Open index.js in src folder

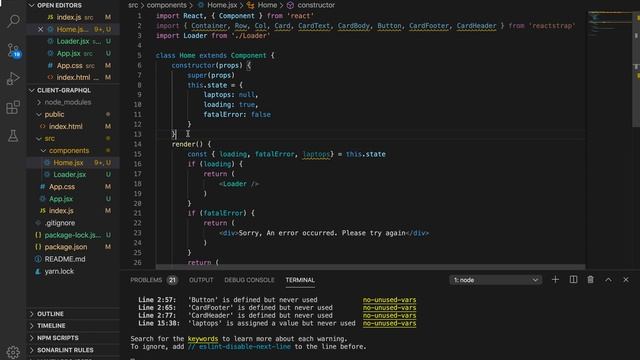pyautogui.click(x=73, y=211)
